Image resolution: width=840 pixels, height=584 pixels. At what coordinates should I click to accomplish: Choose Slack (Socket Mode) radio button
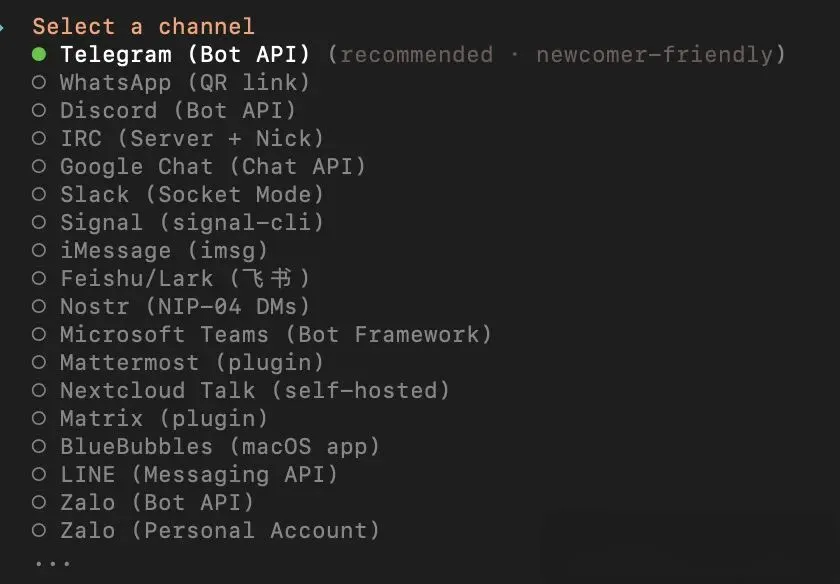click(x=39, y=194)
